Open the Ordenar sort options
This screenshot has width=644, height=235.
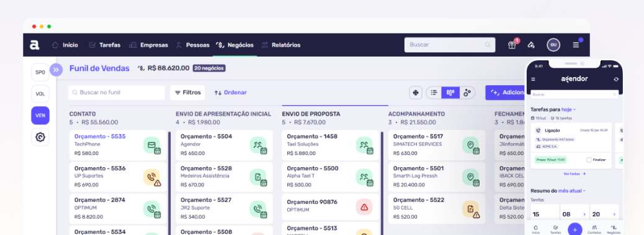click(230, 93)
